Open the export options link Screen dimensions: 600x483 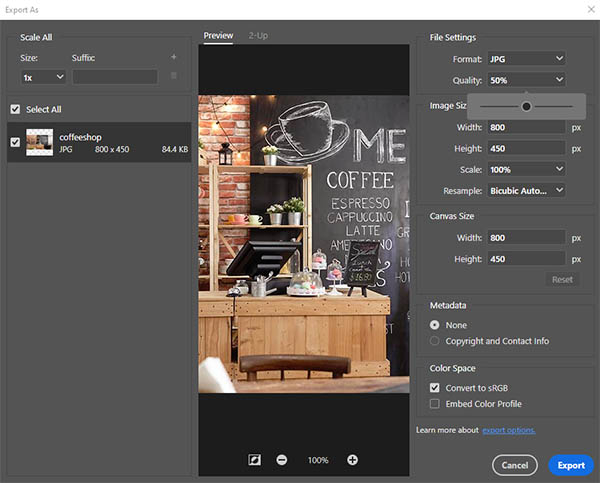pyautogui.click(x=509, y=430)
